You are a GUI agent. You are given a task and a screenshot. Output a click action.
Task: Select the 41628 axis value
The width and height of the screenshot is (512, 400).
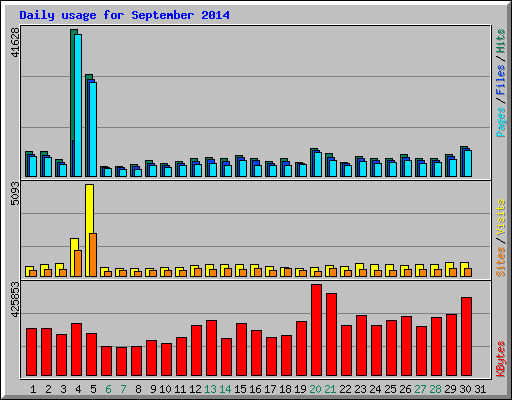click(15, 42)
